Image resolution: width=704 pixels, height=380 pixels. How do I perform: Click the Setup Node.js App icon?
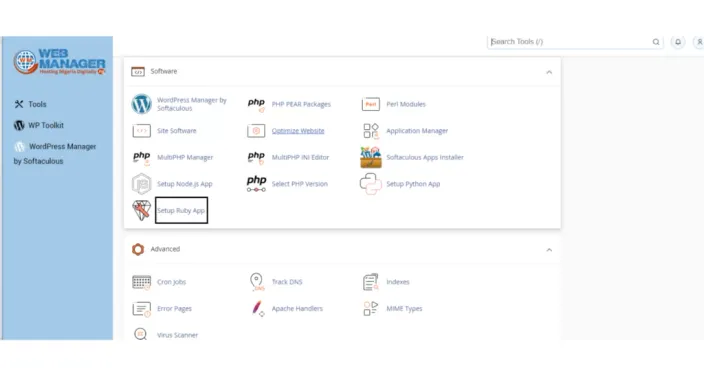[x=141, y=184]
